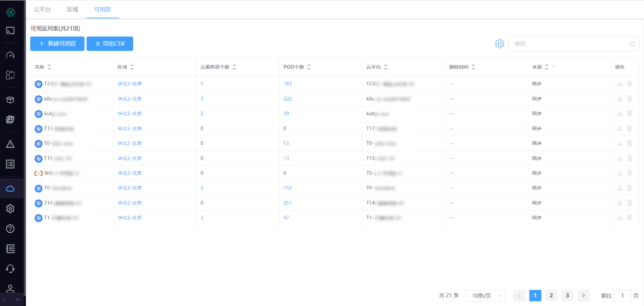This screenshot has height=306, width=644.
Task: Click the warning triangle alert sidebar icon
Action: tap(10, 144)
